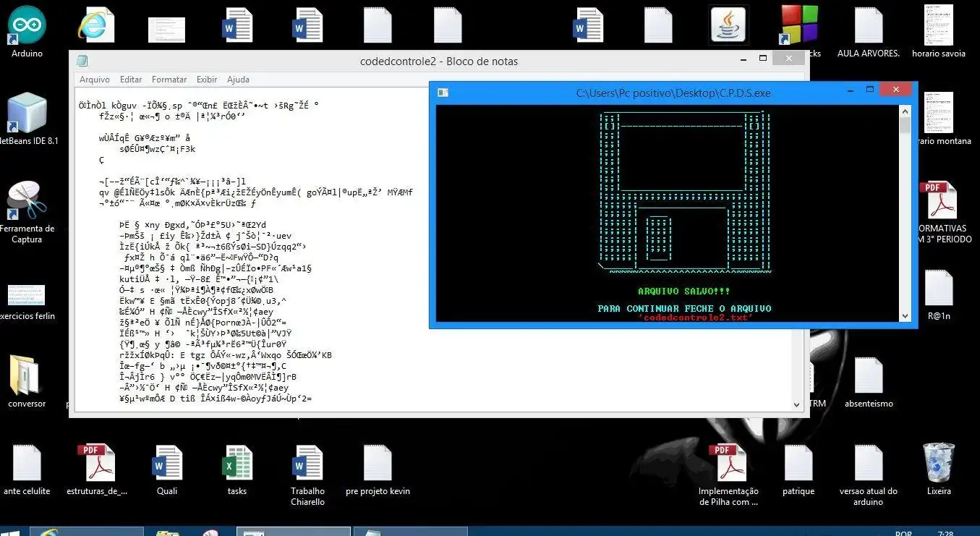Select the Java coffee-cup desktop icon

[728, 25]
